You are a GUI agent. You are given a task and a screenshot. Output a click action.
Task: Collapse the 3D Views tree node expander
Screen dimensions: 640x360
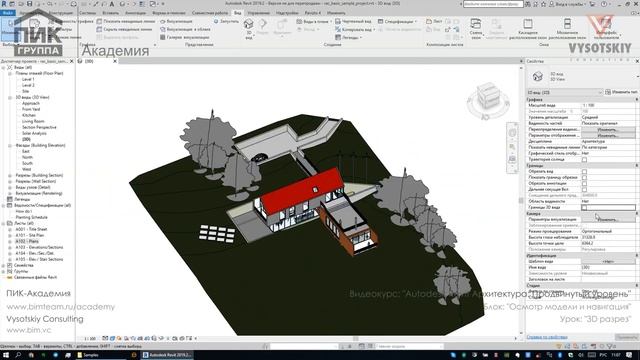pyautogui.click(x=10, y=98)
